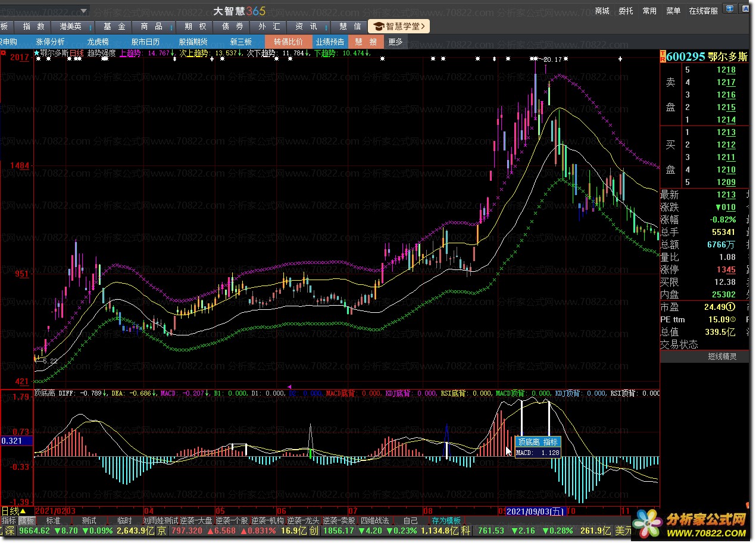Select the 外汇 toolbar tab

tap(269, 27)
